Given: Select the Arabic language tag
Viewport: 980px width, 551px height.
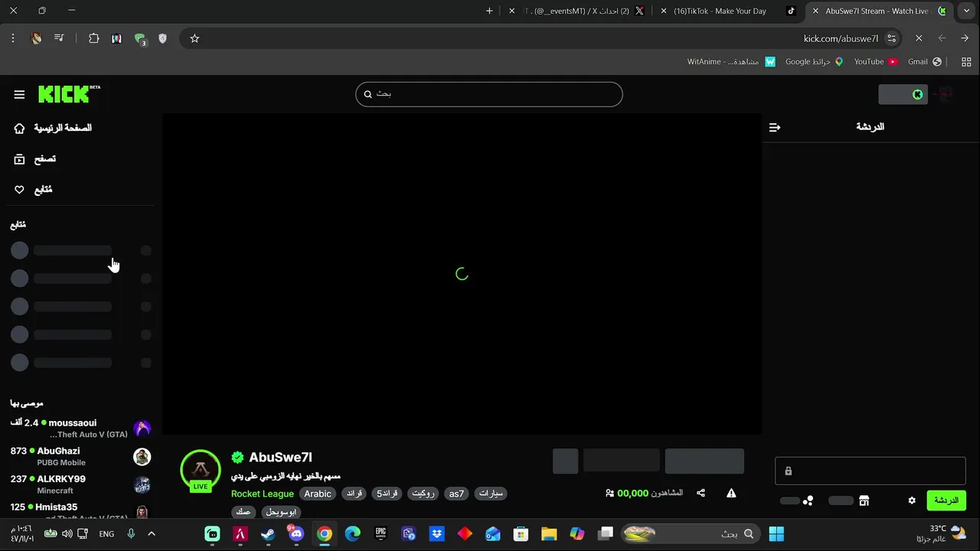Looking at the screenshot, I should tap(318, 494).
